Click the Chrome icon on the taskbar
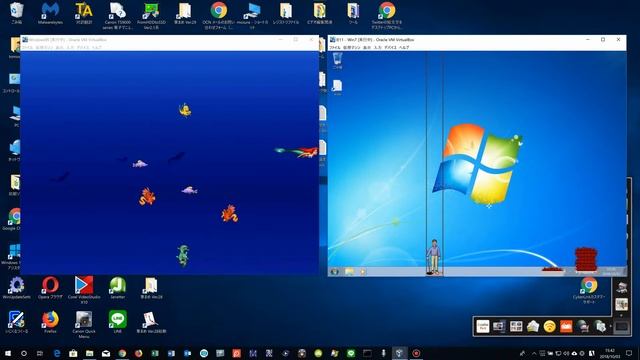The height and width of the screenshot is (360, 640). (122, 353)
